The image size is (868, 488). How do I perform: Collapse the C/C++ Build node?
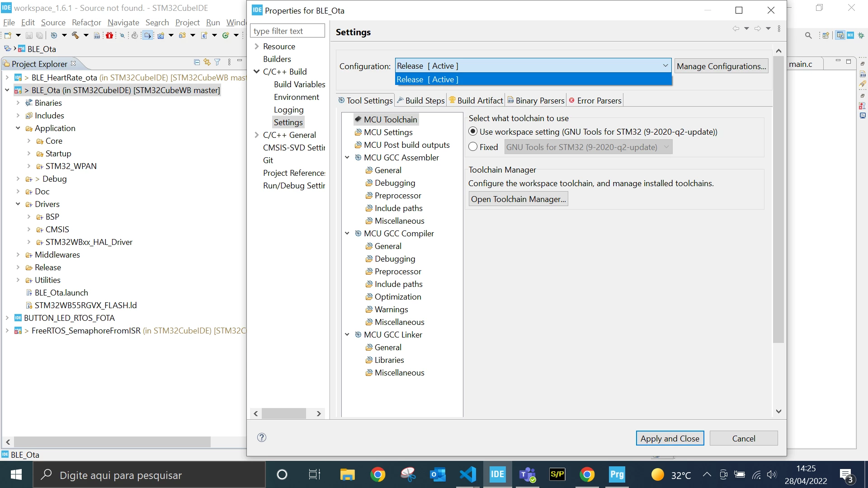[257, 72]
